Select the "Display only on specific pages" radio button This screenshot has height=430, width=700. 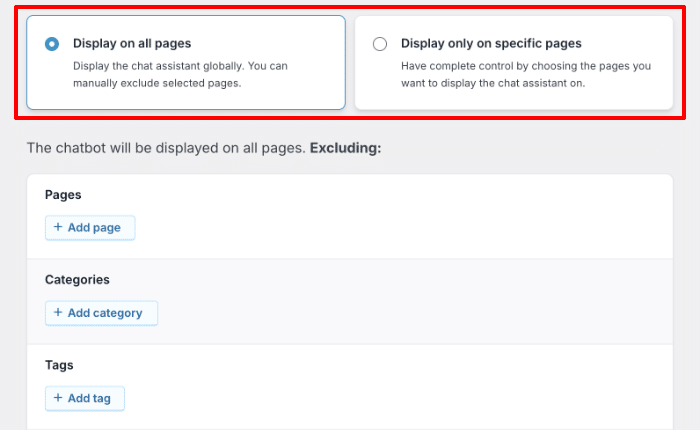[380, 44]
